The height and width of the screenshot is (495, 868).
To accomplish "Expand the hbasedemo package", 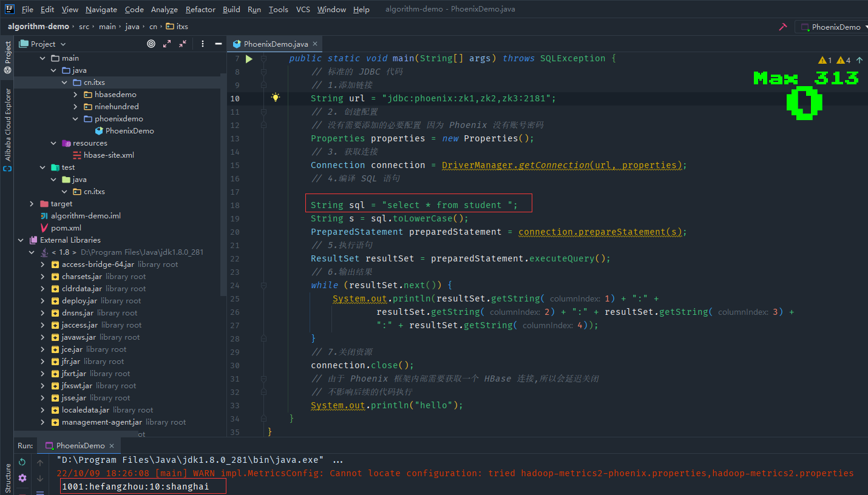I will 75,95.
